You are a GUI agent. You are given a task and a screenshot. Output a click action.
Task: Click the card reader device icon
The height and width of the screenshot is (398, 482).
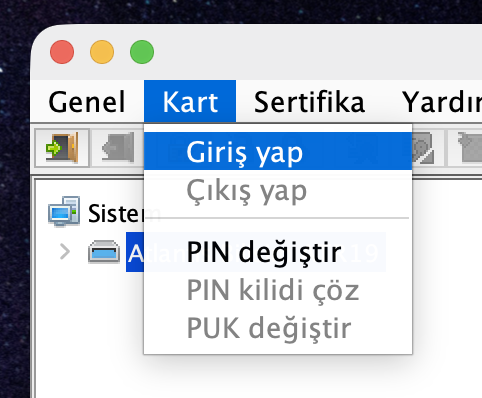(104, 252)
